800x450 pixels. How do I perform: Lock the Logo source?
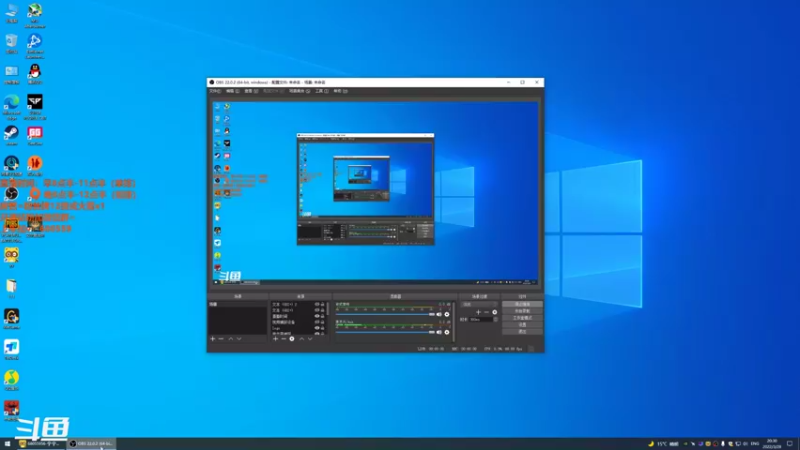pyautogui.click(x=322, y=328)
